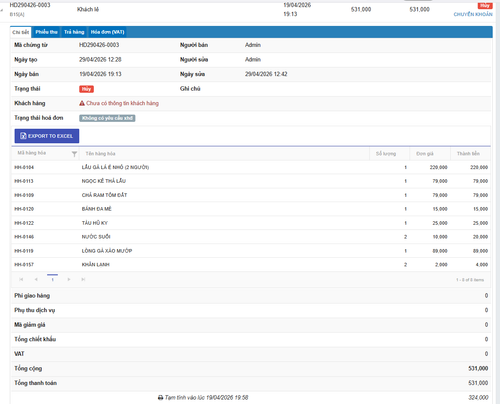Click Export to Excel button

tap(47, 136)
